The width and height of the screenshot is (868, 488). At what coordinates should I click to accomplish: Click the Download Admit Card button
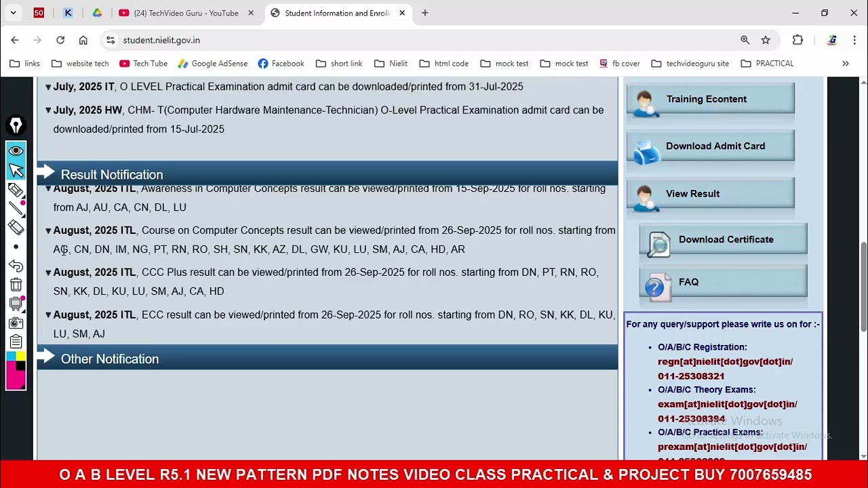(711, 146)
